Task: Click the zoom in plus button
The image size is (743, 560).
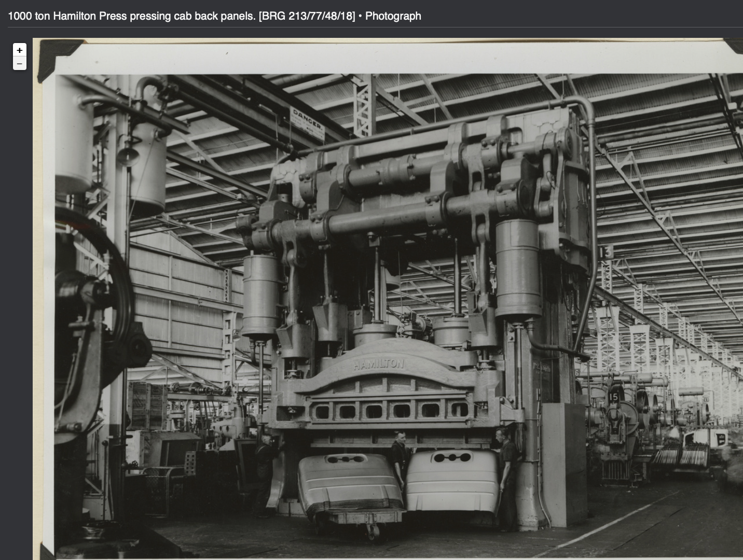Action: [x=20, y=50]
